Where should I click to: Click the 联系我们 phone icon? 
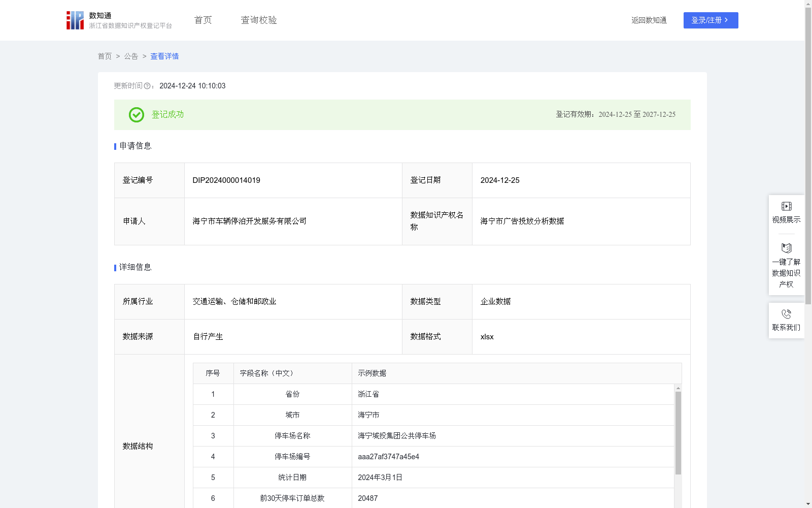[786, 314]
